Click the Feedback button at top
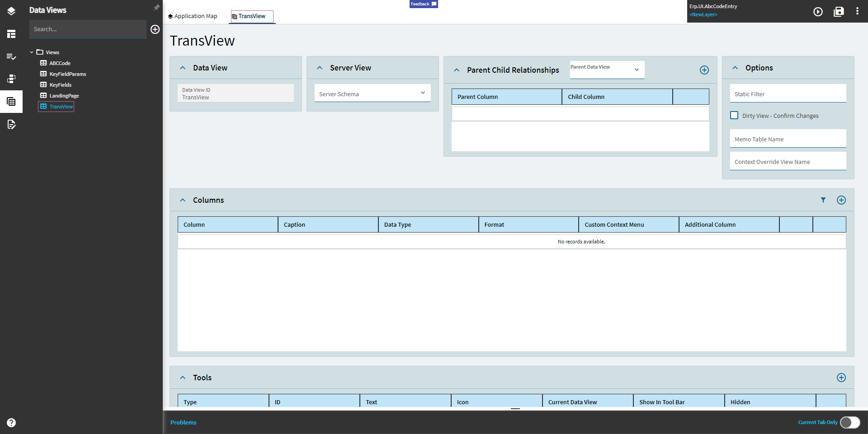Image resolution: width=868 pixels, height=434 pixels. 424,4
